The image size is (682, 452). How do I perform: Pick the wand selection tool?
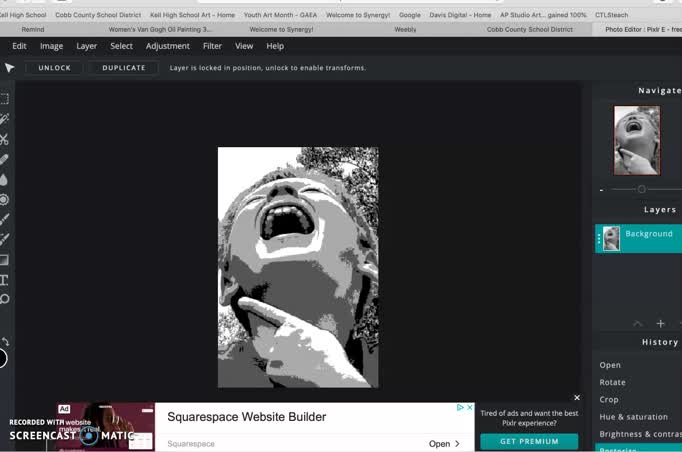click(4, 119)
